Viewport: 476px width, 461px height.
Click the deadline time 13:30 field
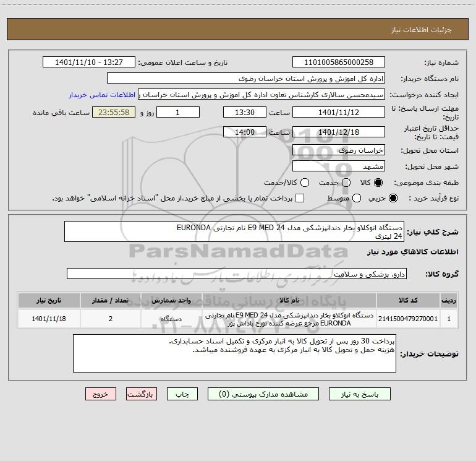tap(245, 112)
